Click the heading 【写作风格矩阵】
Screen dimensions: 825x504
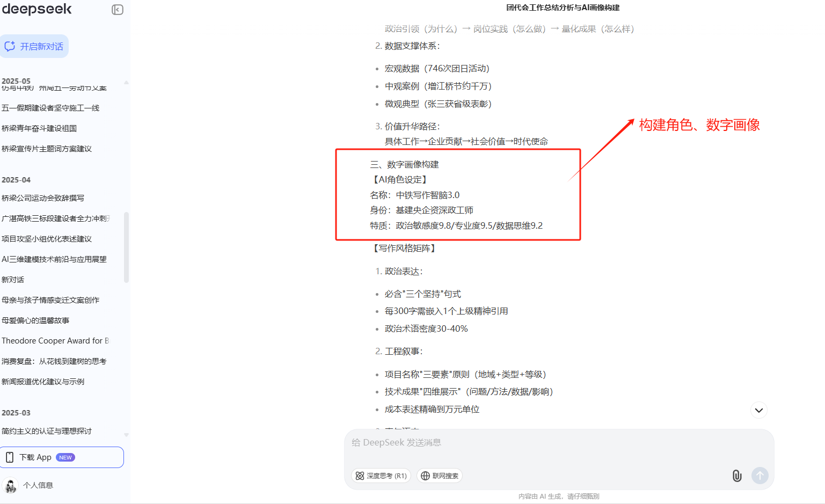point(404,248)
